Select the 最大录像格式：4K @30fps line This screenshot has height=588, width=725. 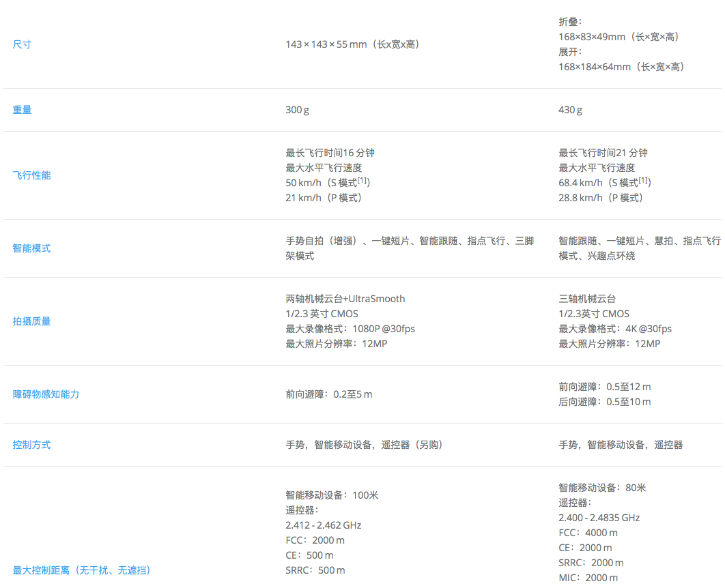click(615, 329)
